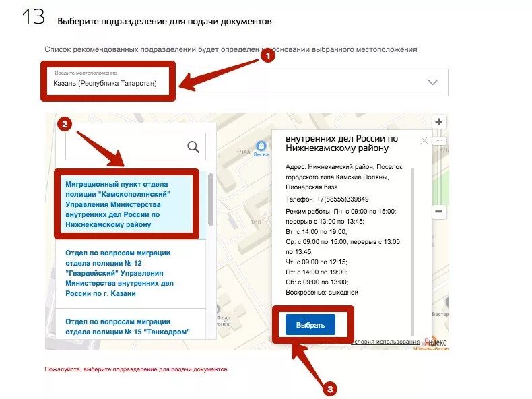
Task: Click the Yandex logo on map
Action: click(x=435, y=342)
